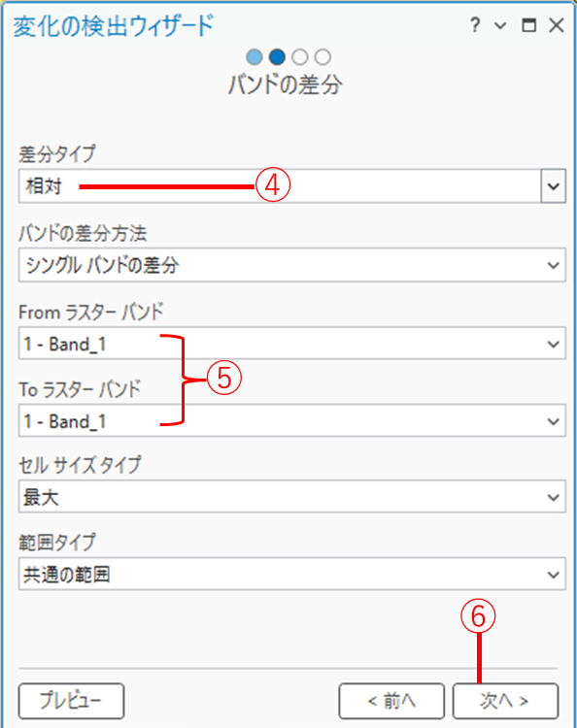Open 差分タイプ dropdown arrow

tap(553, 186)
